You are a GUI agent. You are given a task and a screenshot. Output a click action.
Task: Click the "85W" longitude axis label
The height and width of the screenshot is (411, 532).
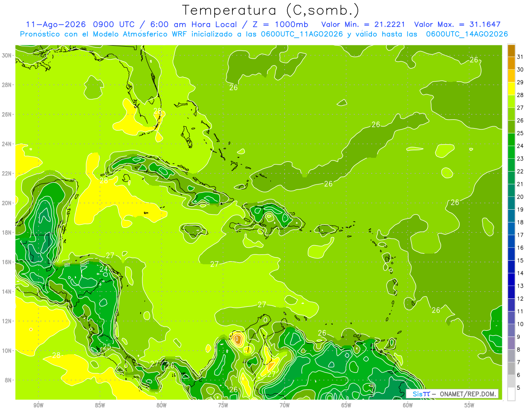100,405
